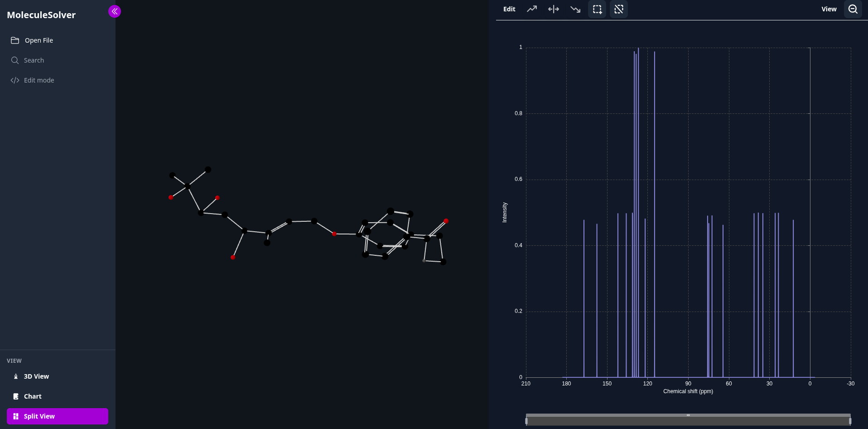
Task: Click the zoom out magnifier icon
Action: [853, 9]
